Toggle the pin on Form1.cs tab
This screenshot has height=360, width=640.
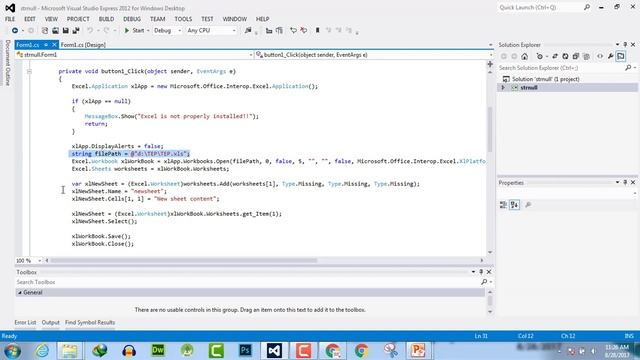click(46, 45)
